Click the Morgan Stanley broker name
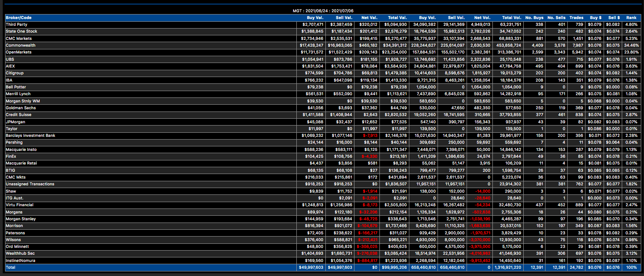Screen dimensions: 644x276 click(x=20, y=219)
